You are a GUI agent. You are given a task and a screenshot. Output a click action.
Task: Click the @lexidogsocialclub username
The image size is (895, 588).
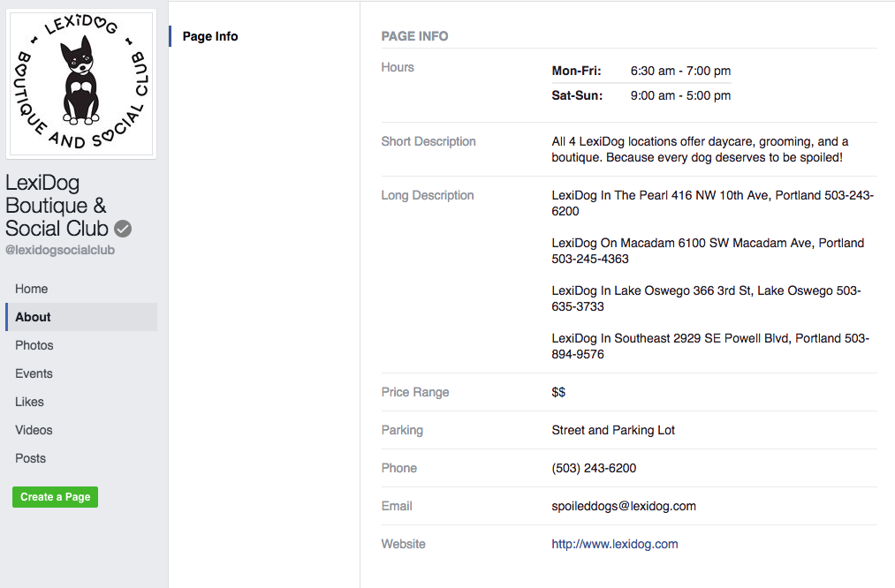pyautogui.click(x=60, y=250)
